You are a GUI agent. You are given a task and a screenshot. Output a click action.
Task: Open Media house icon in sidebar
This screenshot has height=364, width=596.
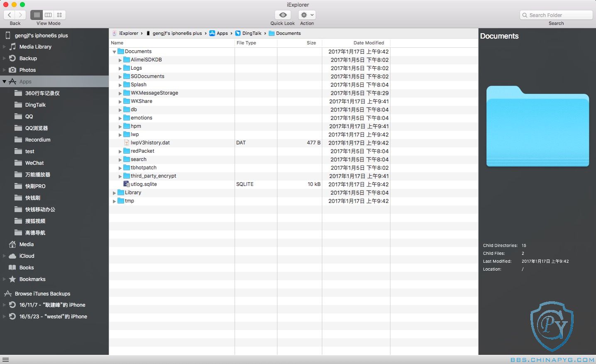coord(12,244)
